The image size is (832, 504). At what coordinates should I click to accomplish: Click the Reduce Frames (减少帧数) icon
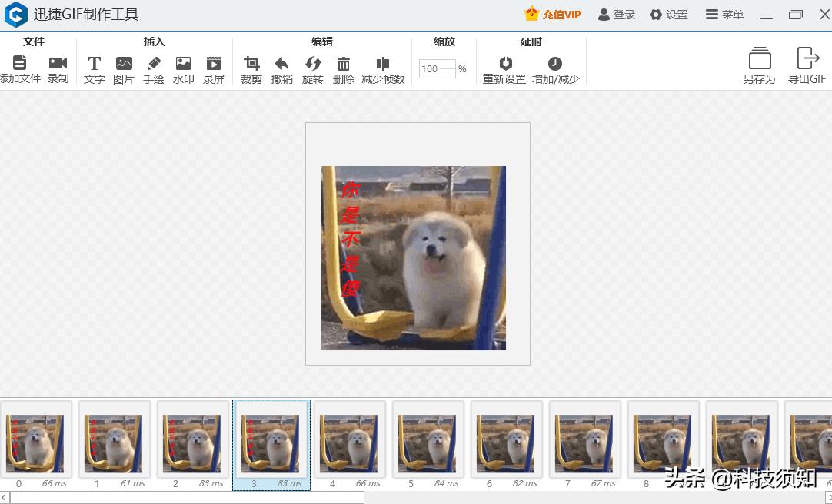coord(383,64)
